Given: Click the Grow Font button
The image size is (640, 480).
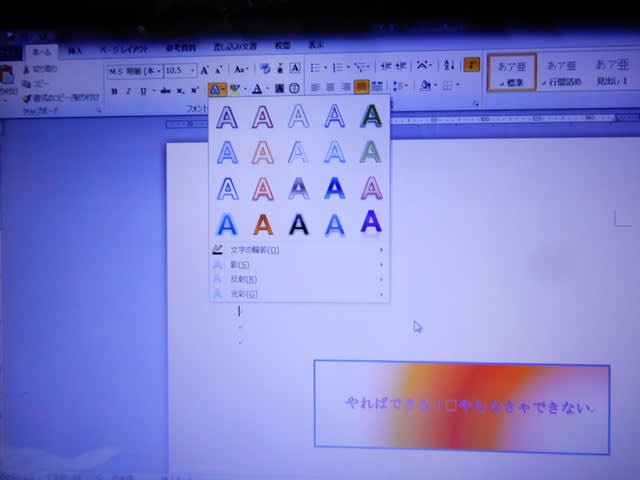Looking at the screenshot, I should pyautogui.click(x=205, y=70).
